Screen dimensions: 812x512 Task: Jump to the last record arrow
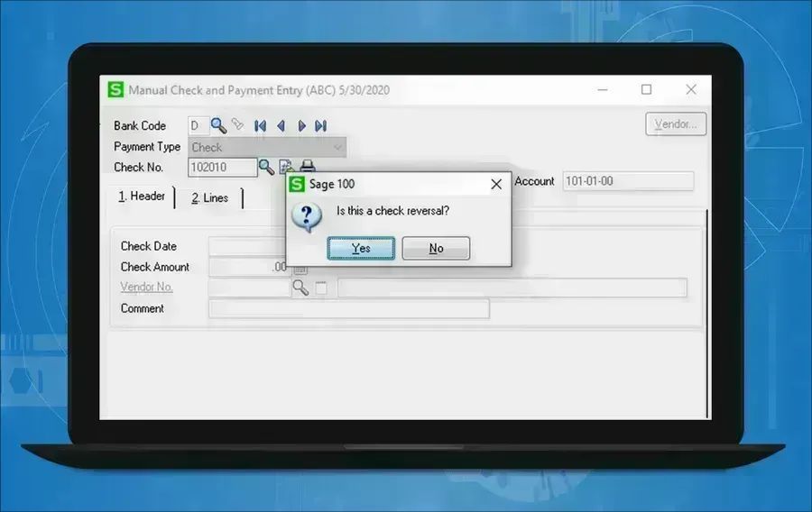[x=321, y=125]
